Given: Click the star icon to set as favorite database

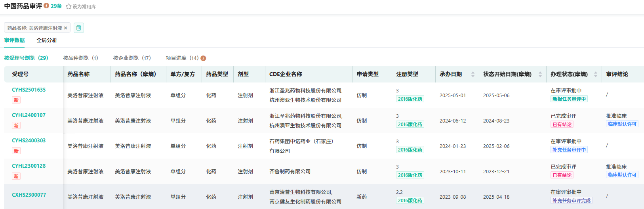Looking at the screenshot, I should (69, 6).
